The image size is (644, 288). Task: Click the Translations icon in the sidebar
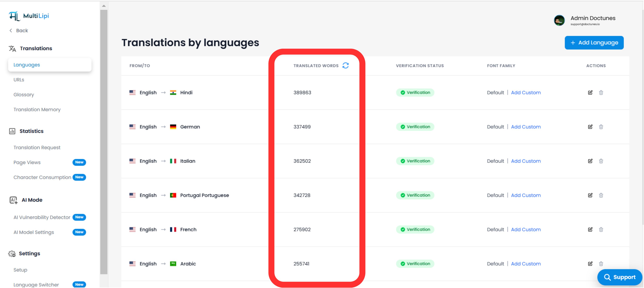coord(12,48)
